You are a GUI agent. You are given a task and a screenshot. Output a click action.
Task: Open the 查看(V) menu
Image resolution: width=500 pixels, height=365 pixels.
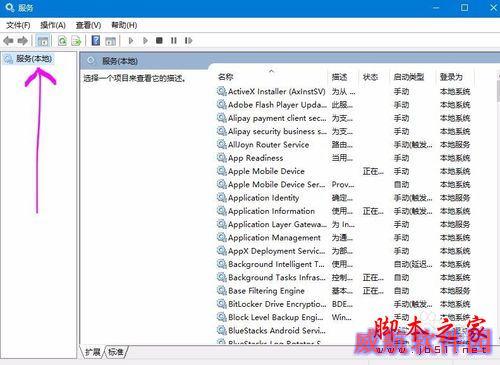pyautogui.click(x=88, y=25)
